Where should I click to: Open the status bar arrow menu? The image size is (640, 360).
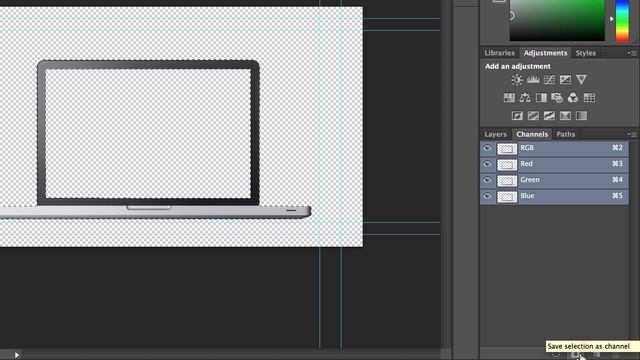click(x=17, y=355)
